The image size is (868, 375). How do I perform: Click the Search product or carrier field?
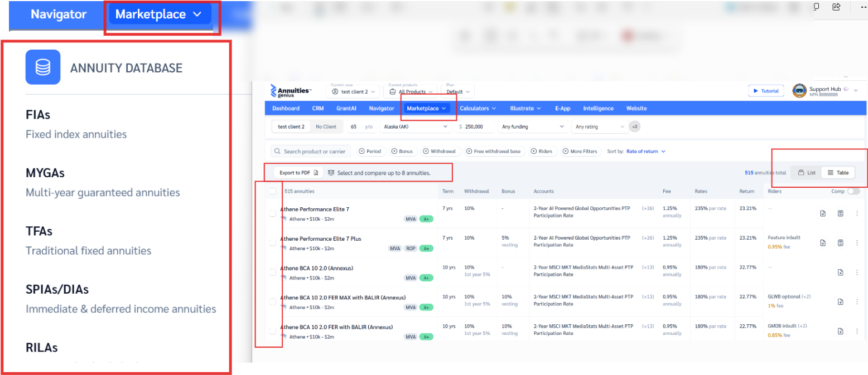tap(311, 151)
